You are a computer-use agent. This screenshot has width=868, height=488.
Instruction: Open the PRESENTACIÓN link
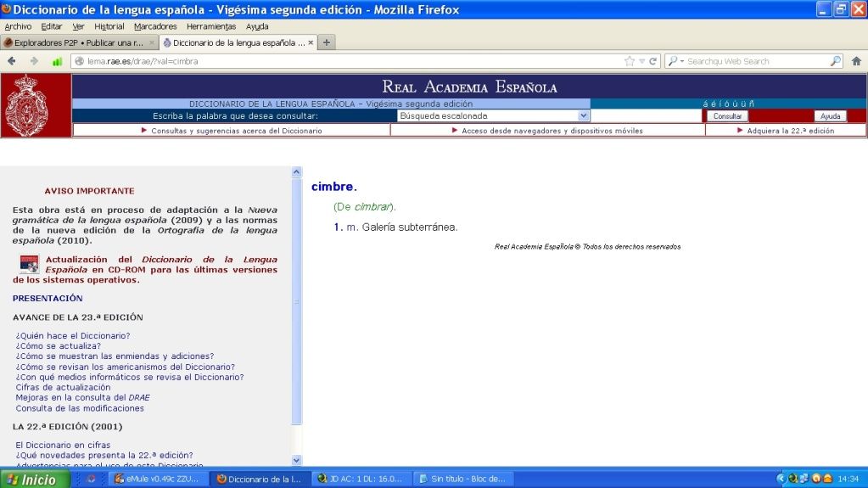click(48, 298)
